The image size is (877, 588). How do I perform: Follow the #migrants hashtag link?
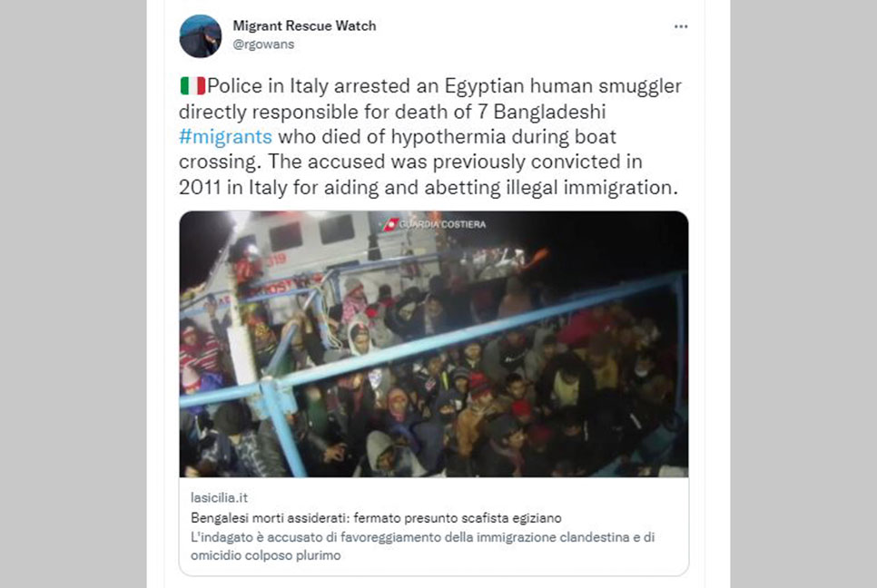coord(225,136)
